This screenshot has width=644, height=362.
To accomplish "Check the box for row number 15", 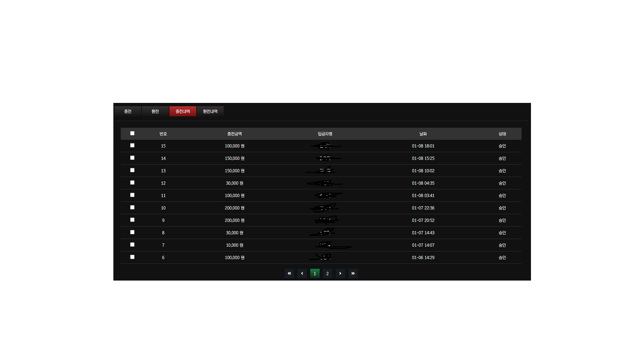I will click(x=132, y=145).
